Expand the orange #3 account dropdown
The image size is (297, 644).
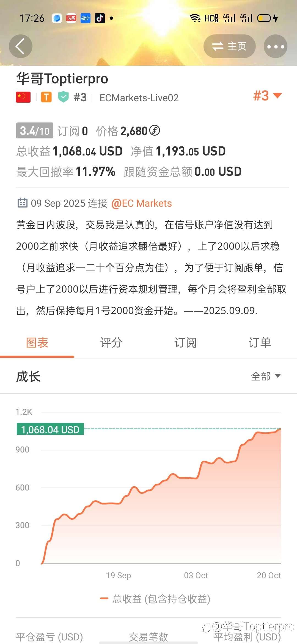click(x=268, y=96)
